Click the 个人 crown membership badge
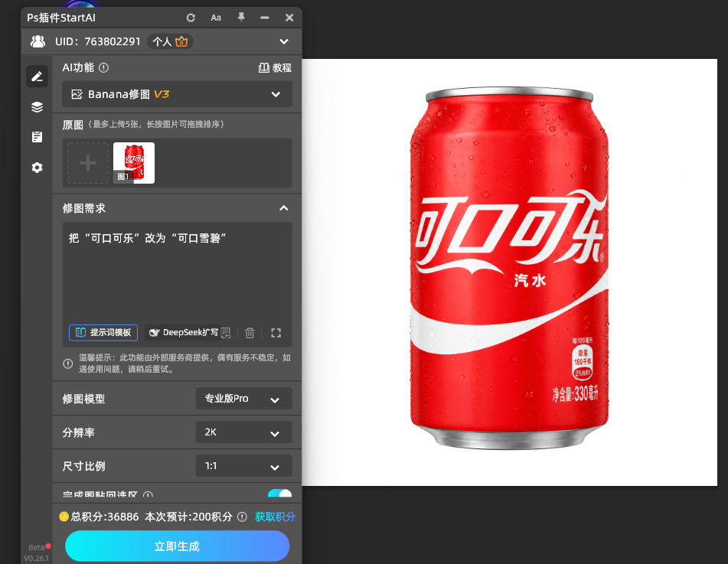This screenshot has width=728, height=564. pos(170,41)
